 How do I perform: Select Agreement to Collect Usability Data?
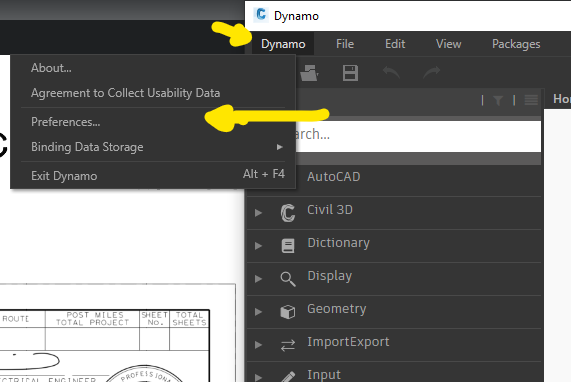(153, 93)
